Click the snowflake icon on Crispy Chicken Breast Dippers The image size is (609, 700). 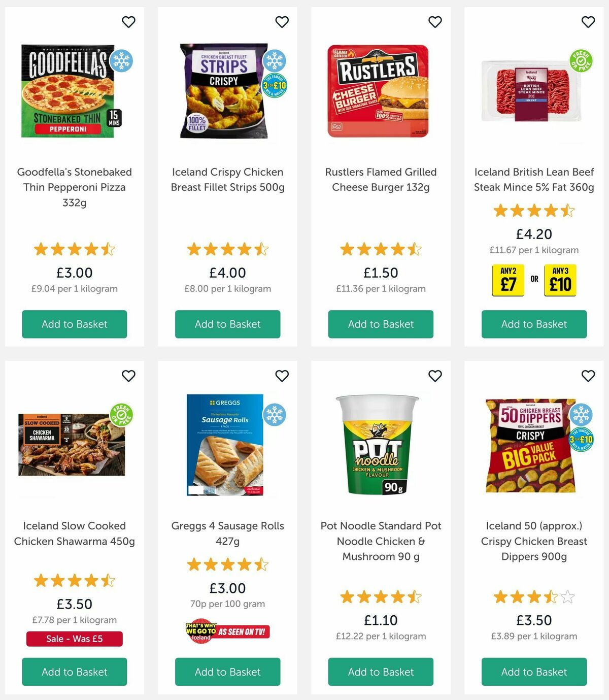click(x=582, y=416)
